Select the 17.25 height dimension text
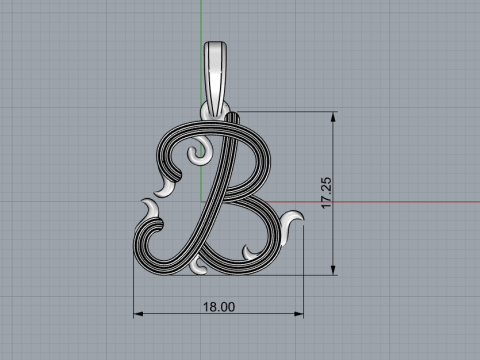480x360 pixels. coord(327,193)
